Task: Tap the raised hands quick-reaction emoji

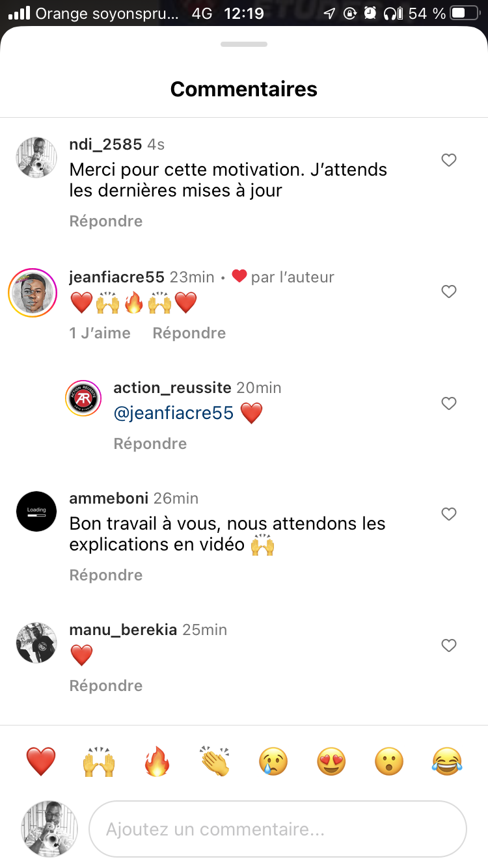Action: point(99,761)
